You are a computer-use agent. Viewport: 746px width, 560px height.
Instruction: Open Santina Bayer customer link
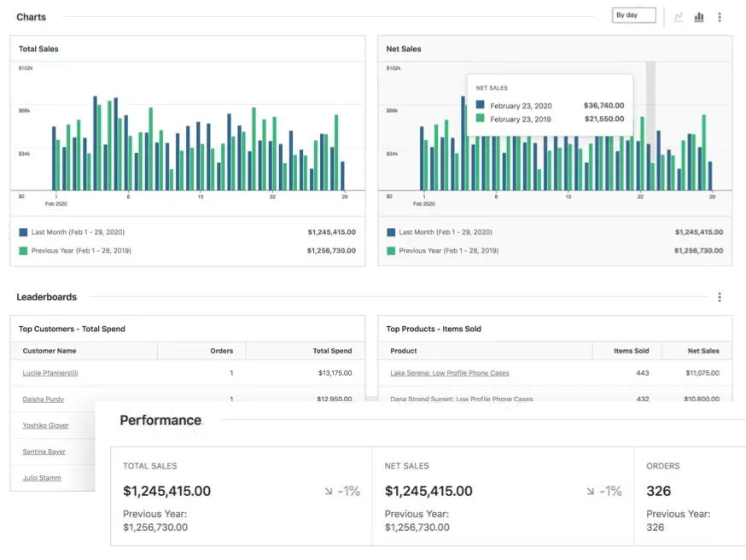(44, 452)
